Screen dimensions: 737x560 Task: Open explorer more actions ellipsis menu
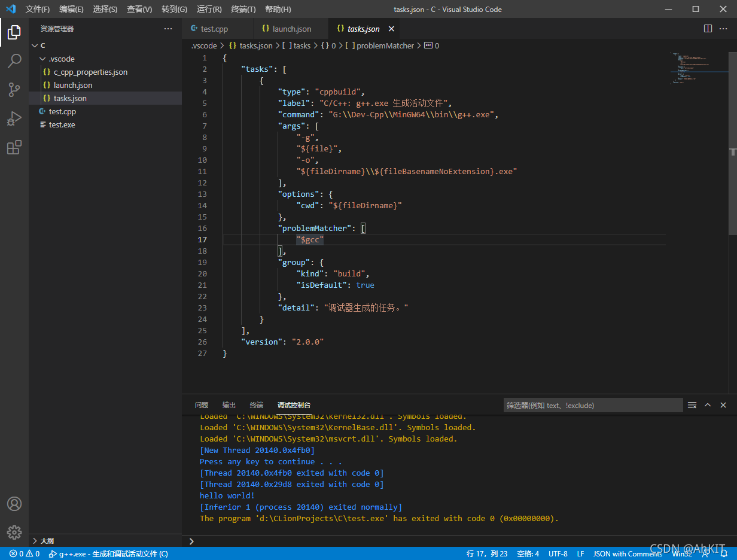167,29
